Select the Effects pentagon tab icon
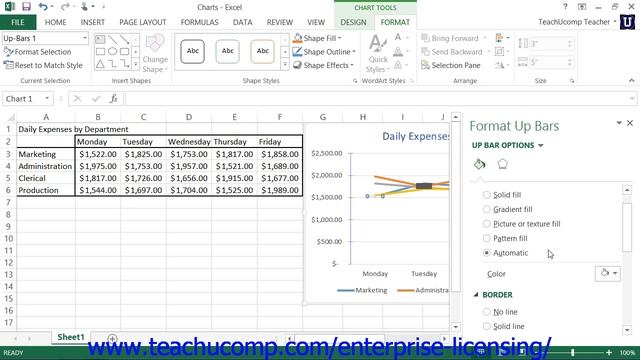 point(502,164)
